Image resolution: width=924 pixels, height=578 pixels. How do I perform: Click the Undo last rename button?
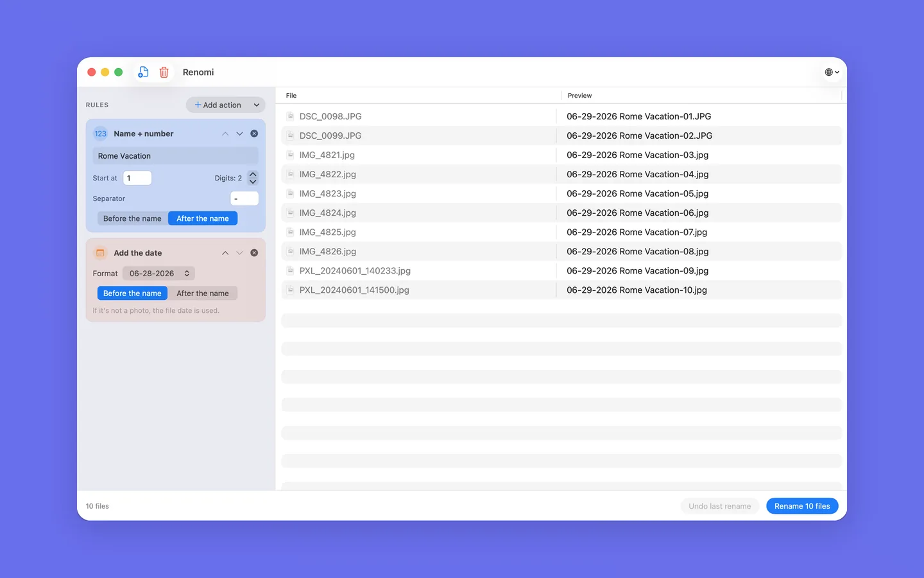[720, 506]
